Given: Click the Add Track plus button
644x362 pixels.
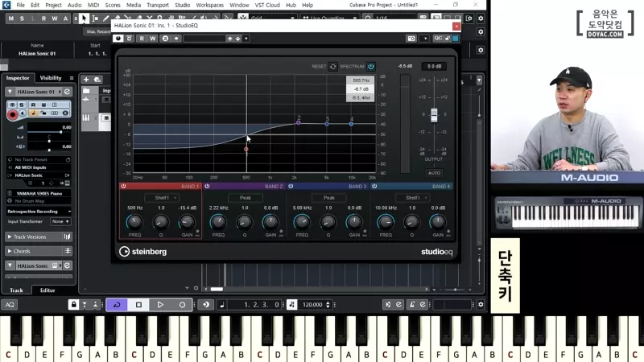Looking at the screenshot, I should 86,80.
